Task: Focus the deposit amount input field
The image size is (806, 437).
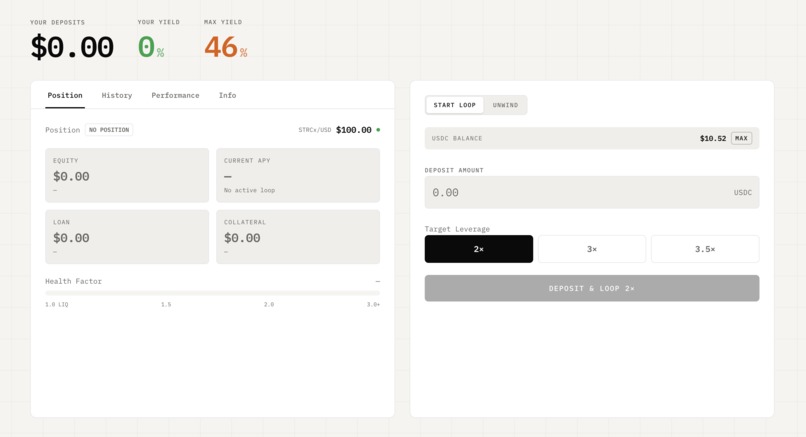Action: 592,192
